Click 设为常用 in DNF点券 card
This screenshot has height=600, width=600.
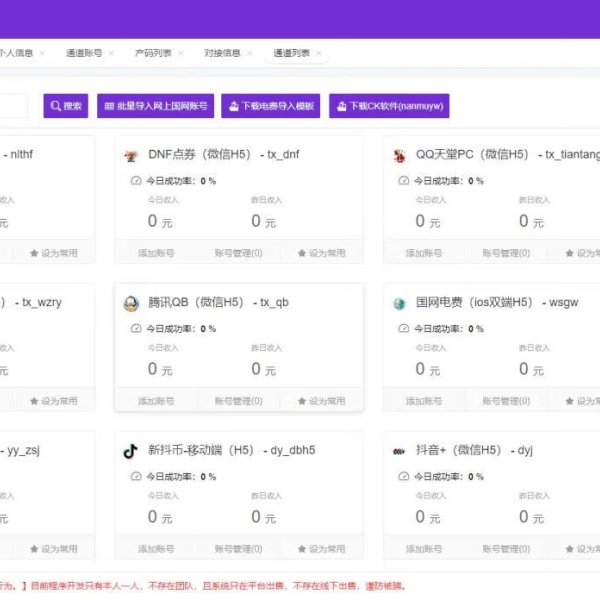pyautogui.click(x=321, y=253)
